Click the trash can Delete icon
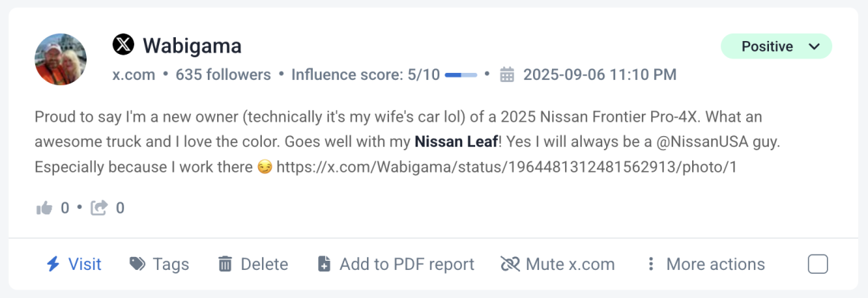Image resolution: width=868 pixels, height=298 pixels. [225, 265]
